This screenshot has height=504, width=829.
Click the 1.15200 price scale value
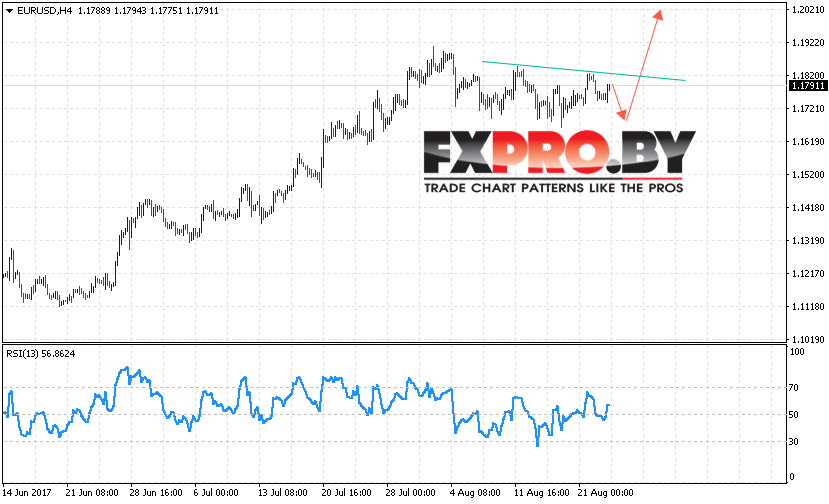(x=808, y=175)
